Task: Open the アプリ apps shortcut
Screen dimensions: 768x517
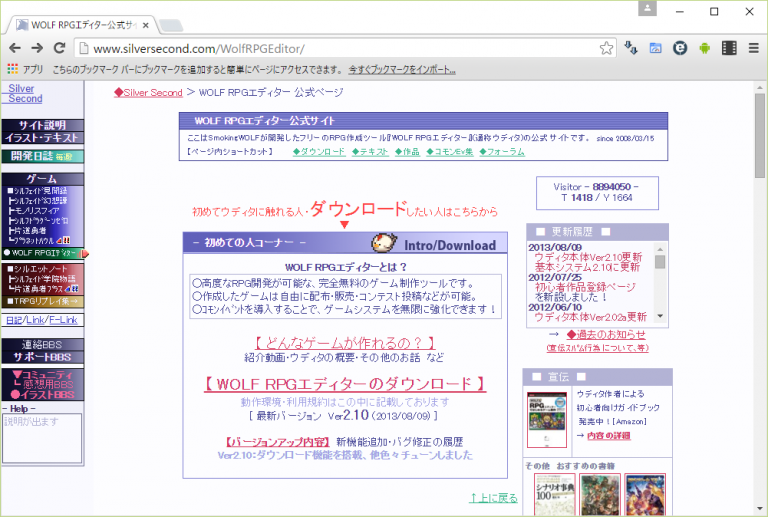Action: coord(25,70)
